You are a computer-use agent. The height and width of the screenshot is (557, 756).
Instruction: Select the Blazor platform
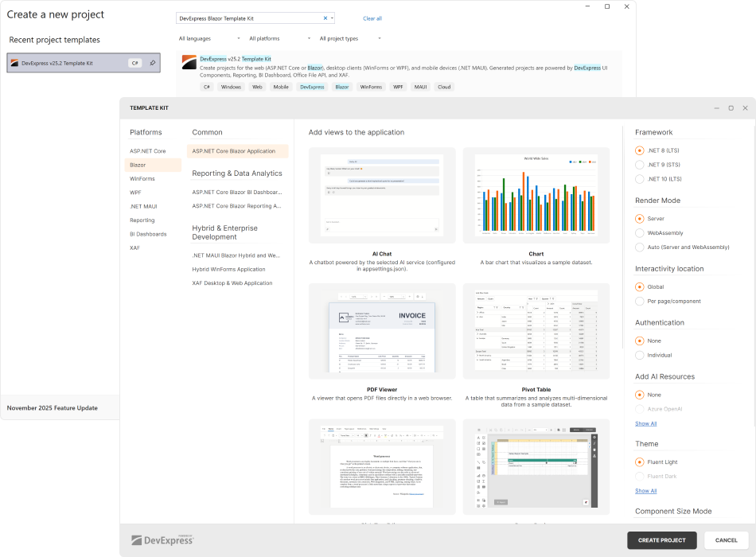click(153, 165)
